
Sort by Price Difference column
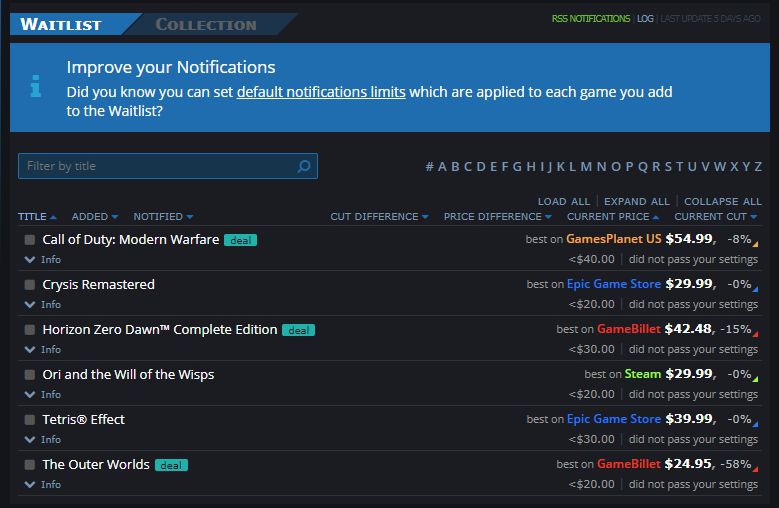(498, 217)
